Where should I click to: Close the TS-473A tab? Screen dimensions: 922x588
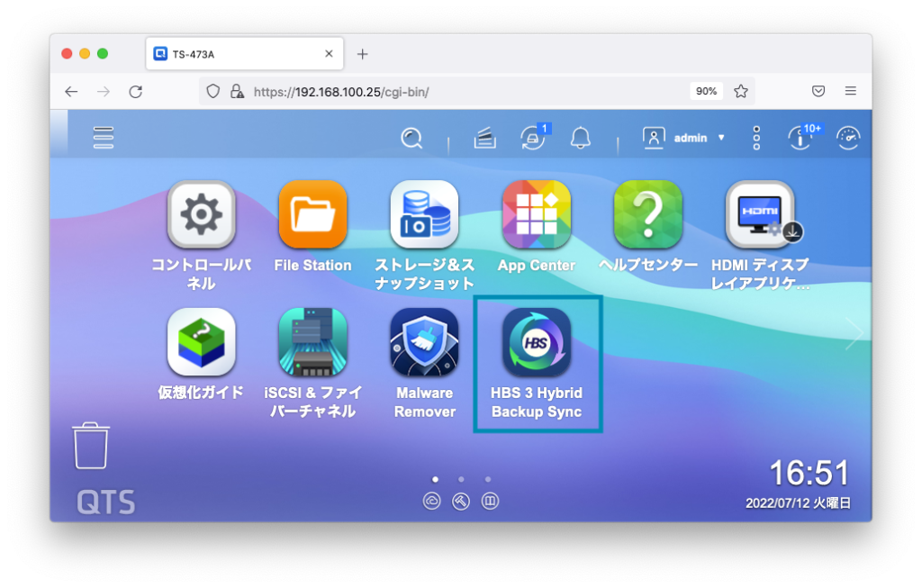point(329,53)
